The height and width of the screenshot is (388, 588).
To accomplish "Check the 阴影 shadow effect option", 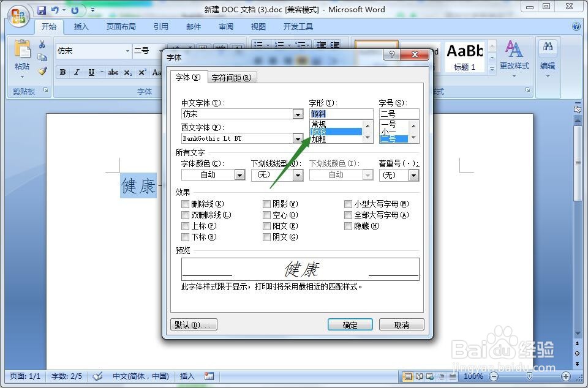I will (266, 204).
